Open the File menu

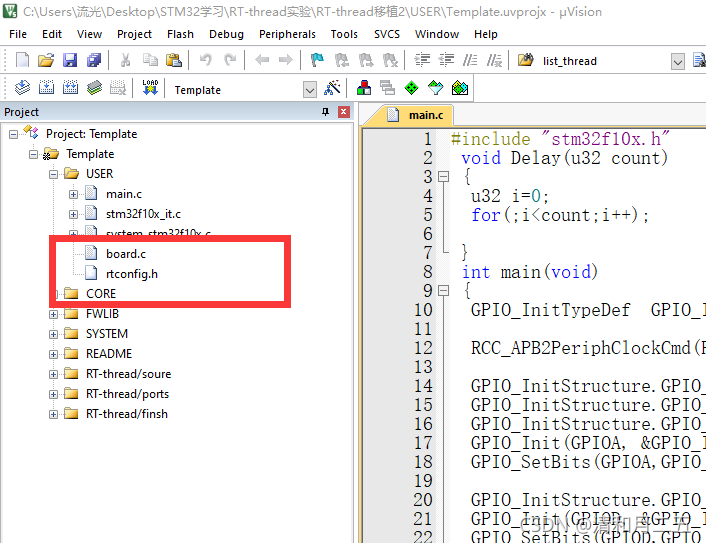click(18, 34)
